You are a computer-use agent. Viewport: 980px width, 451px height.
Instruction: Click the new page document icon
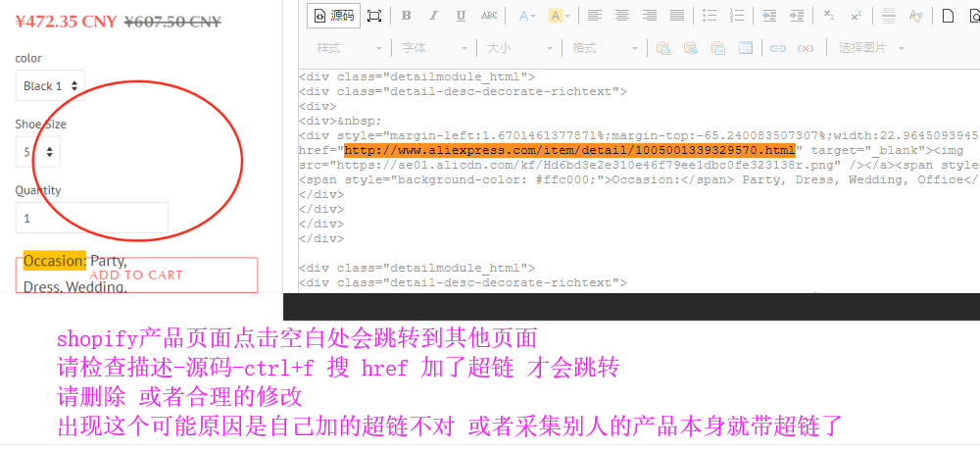pos(948,16)
